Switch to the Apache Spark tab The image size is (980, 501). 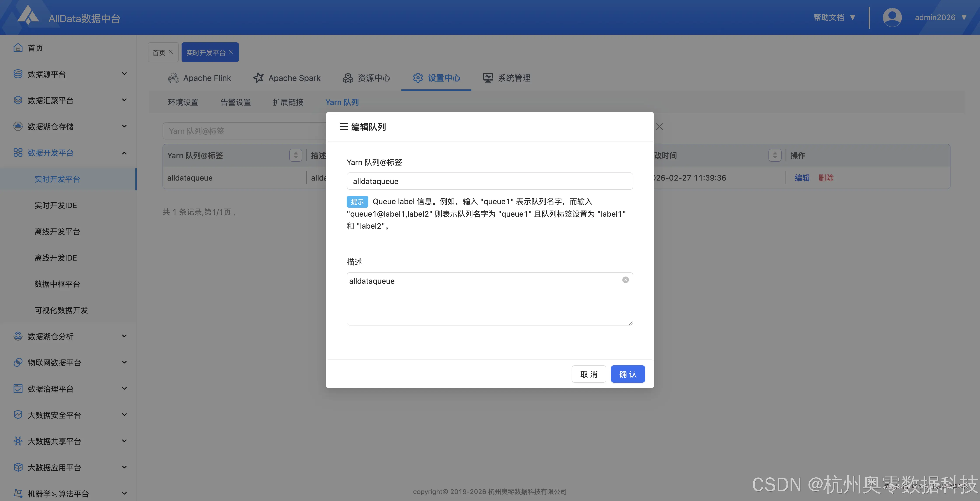(x=287, y=78)
